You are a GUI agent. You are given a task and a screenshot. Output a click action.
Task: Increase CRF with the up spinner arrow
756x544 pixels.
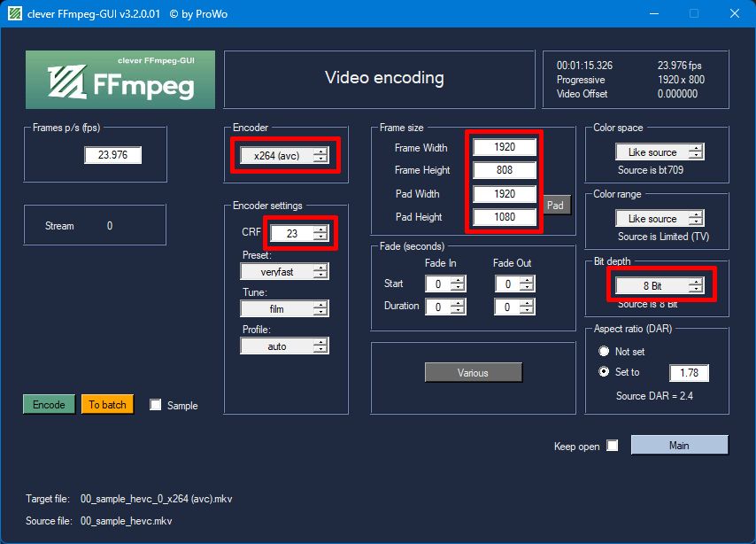tap(320, 229)
